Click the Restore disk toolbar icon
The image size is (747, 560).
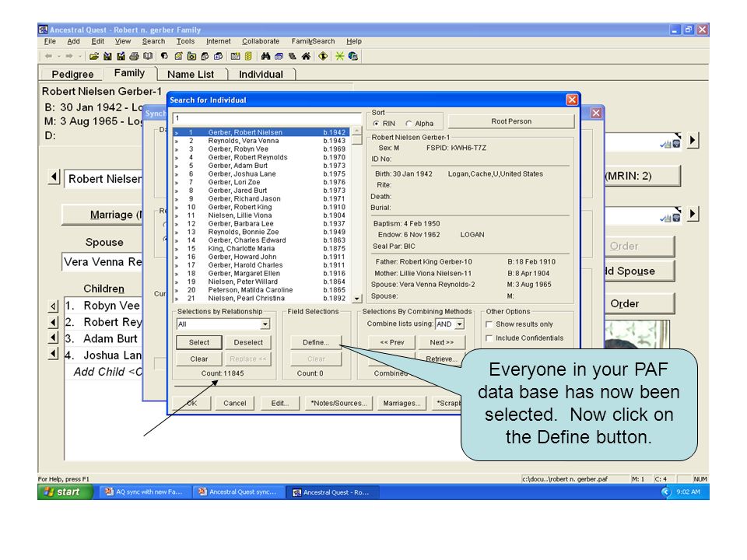(x=121, y=56)
